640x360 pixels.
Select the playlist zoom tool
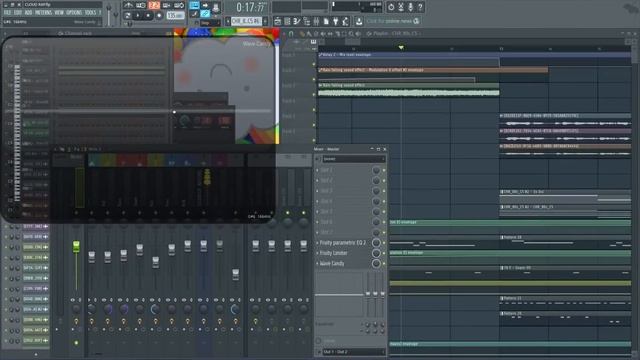pos(351,34)
